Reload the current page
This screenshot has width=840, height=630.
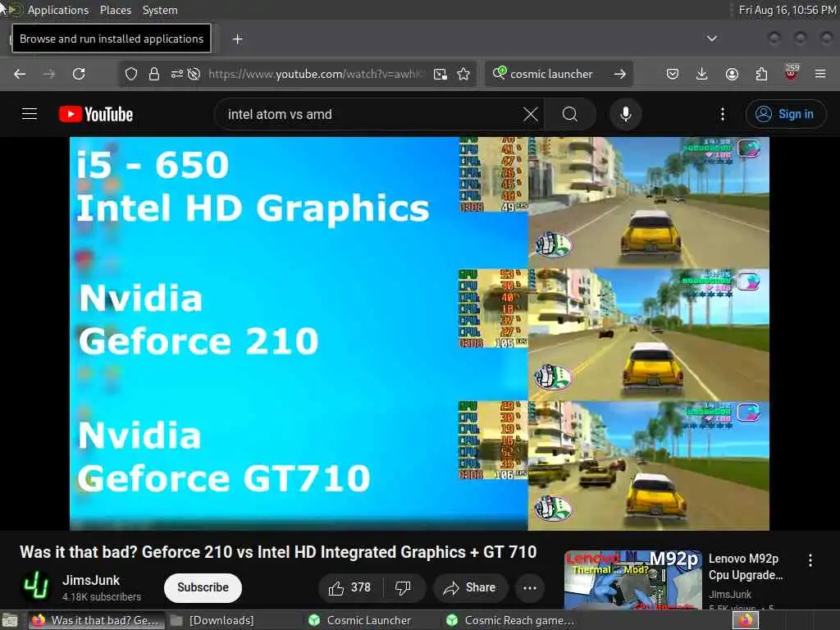[x=79, y=74]
